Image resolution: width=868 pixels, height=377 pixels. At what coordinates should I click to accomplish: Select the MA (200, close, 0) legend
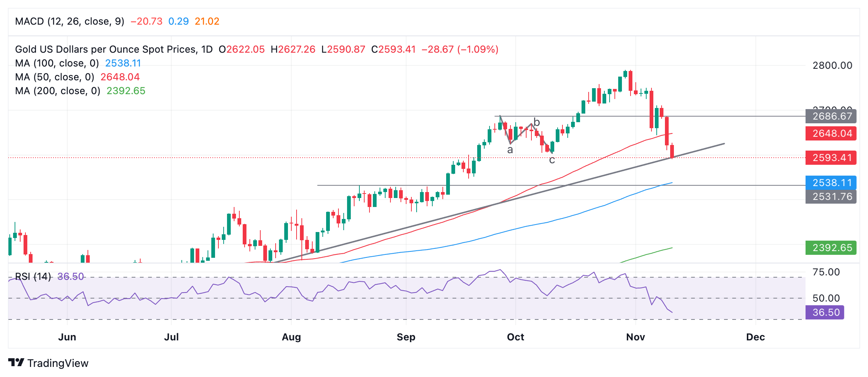pyautogui.click(x=58, y=91)
